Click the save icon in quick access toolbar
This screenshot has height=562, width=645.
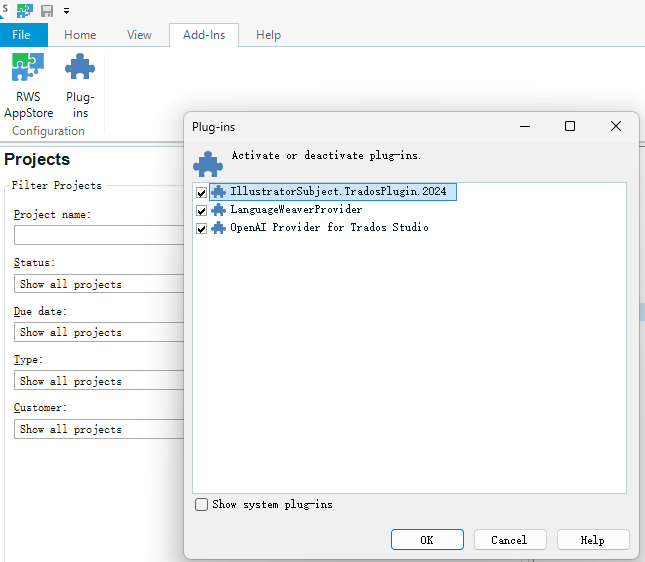[x=47, y=11]
